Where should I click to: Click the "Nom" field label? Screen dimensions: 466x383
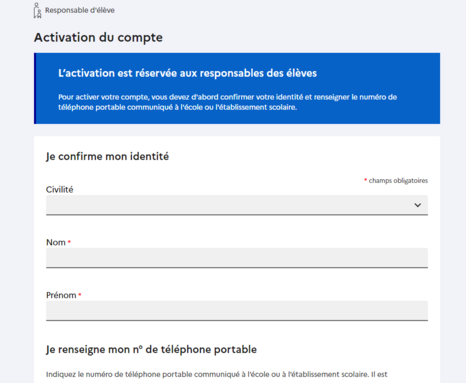56,242
